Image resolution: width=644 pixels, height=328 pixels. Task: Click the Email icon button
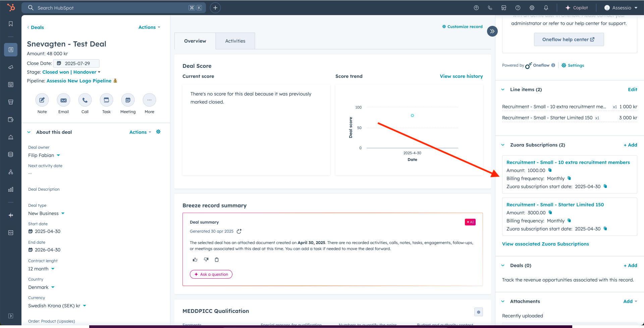pyautogui.click(x=63, y=100)
